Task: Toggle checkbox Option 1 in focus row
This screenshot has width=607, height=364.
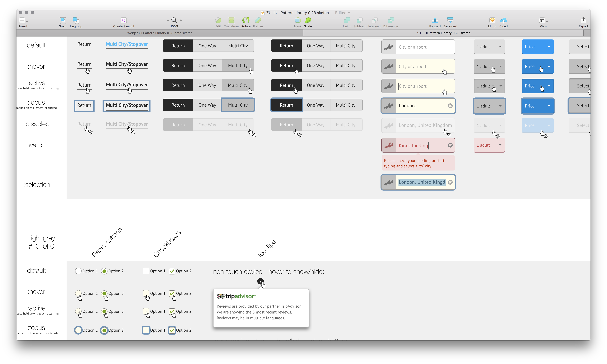Action: (146, 330)
